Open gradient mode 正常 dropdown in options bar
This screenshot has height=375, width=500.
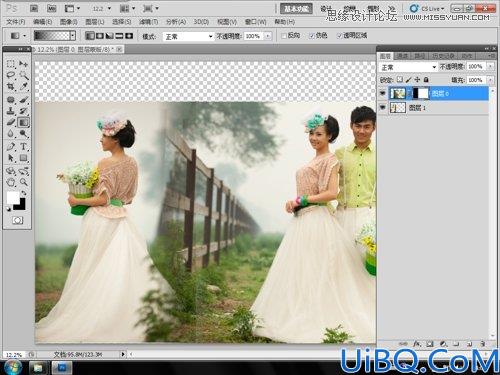tap(188, 36)
